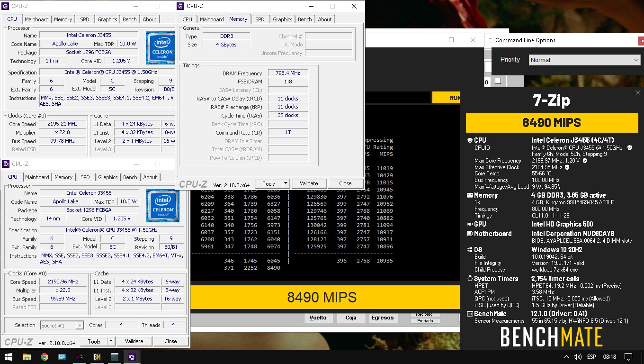Click CPU-Z title icon of the Memory window
Screen dimensions: 644x364
180,6
